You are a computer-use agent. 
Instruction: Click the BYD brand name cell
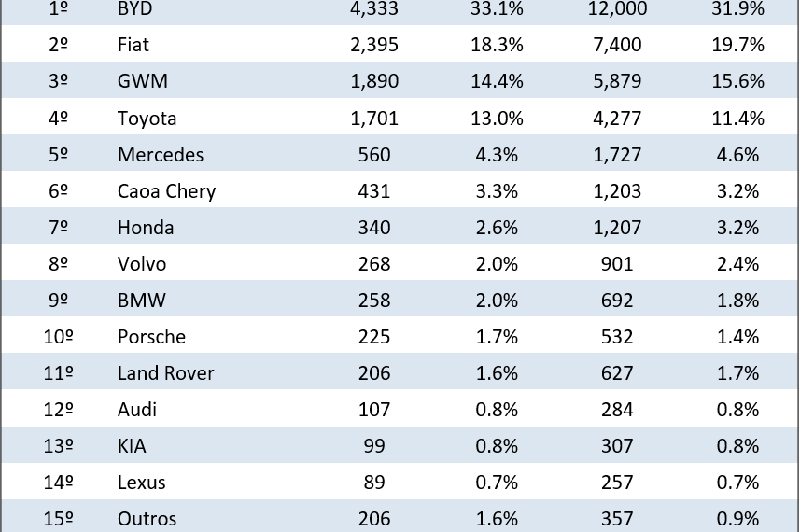[x=135, y=8]
